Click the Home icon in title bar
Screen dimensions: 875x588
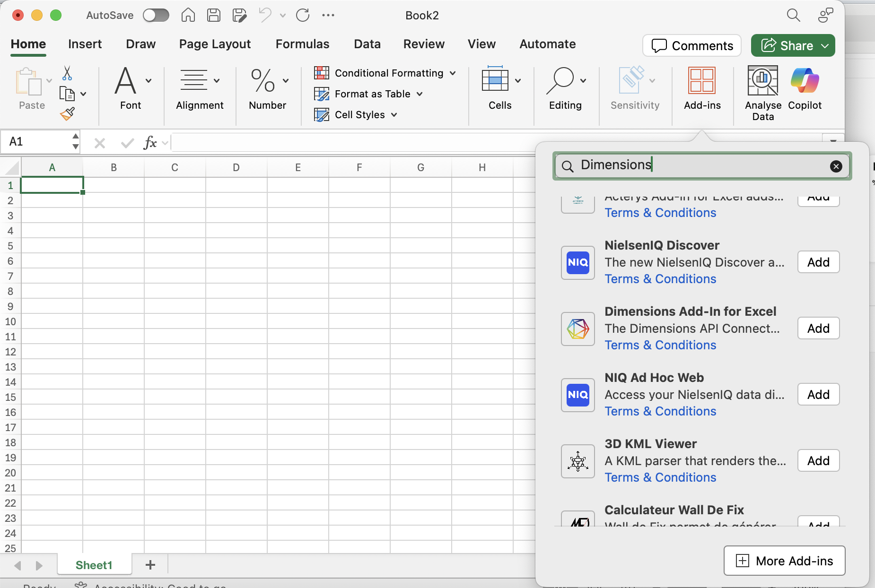coord(188,15)
